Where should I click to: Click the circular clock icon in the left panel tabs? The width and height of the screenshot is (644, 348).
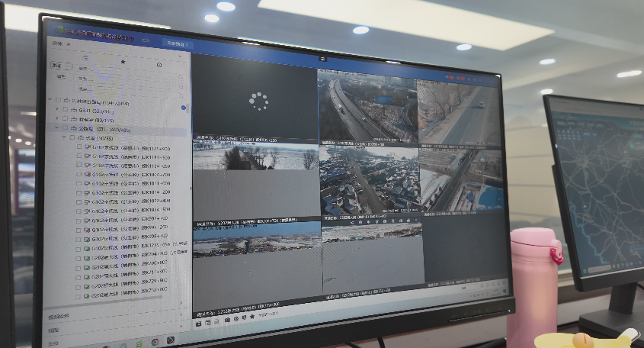pos(159,65)
